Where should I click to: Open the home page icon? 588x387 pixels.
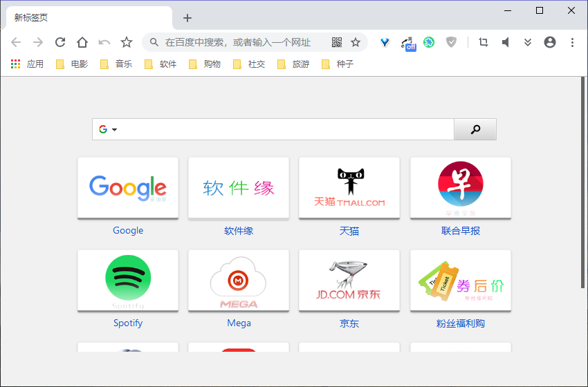tap(82, 42)
